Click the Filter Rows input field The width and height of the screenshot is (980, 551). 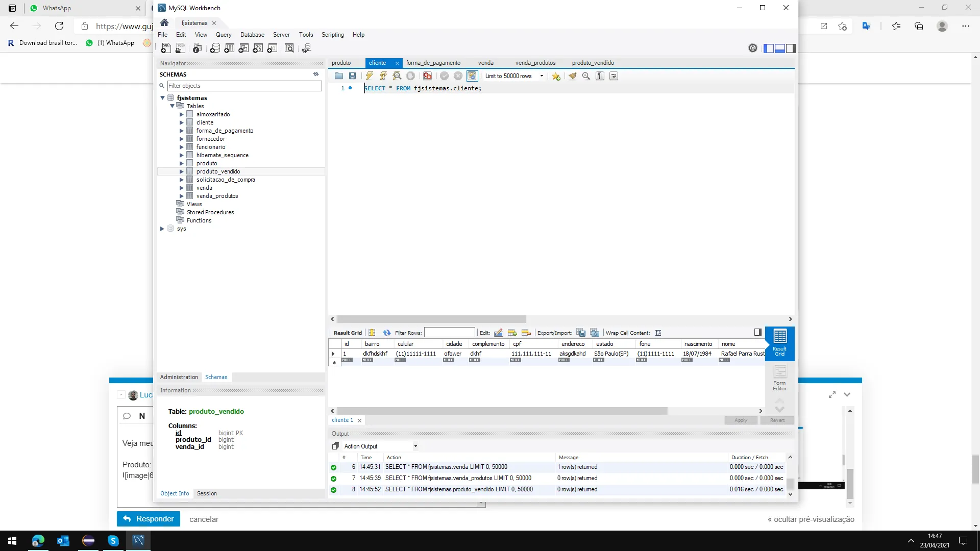449,333
